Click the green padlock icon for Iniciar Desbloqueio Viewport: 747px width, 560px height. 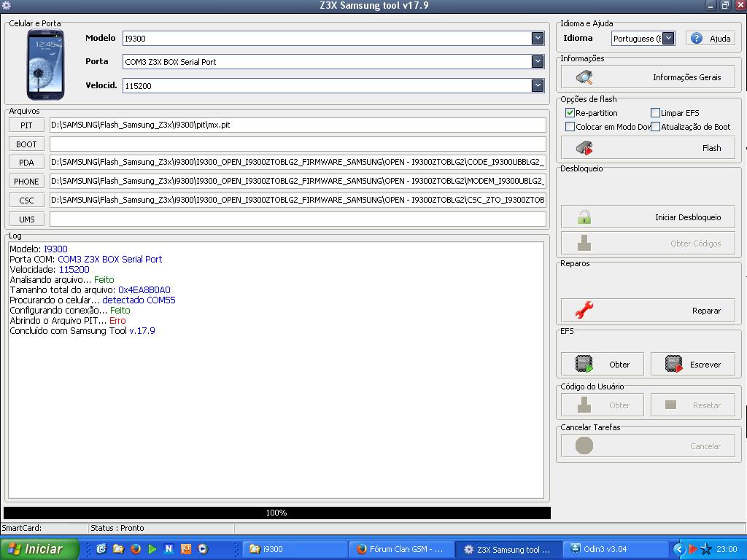click(x=584, y=217)
